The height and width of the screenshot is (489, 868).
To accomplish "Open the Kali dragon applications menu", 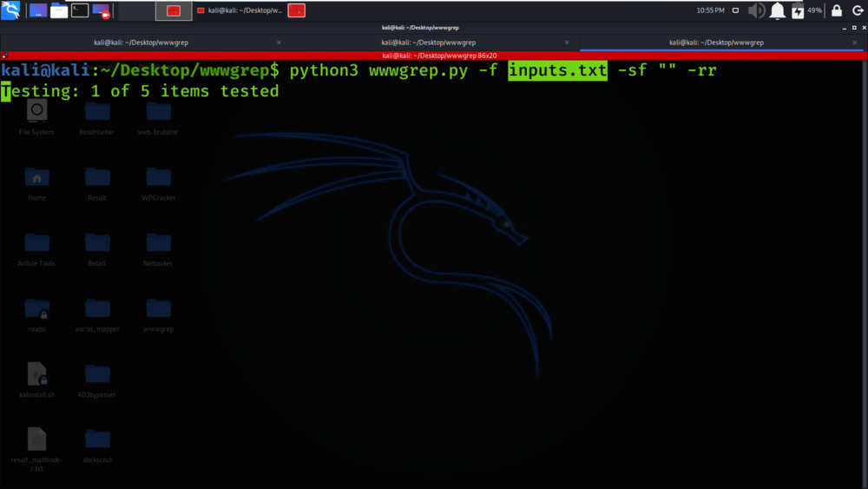I will coord(10,10).
